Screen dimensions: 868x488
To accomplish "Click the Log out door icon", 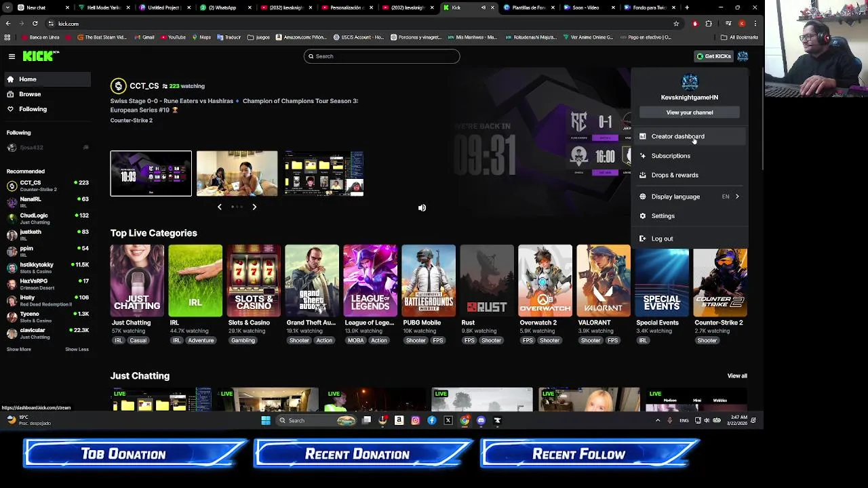I will [643, 239].
